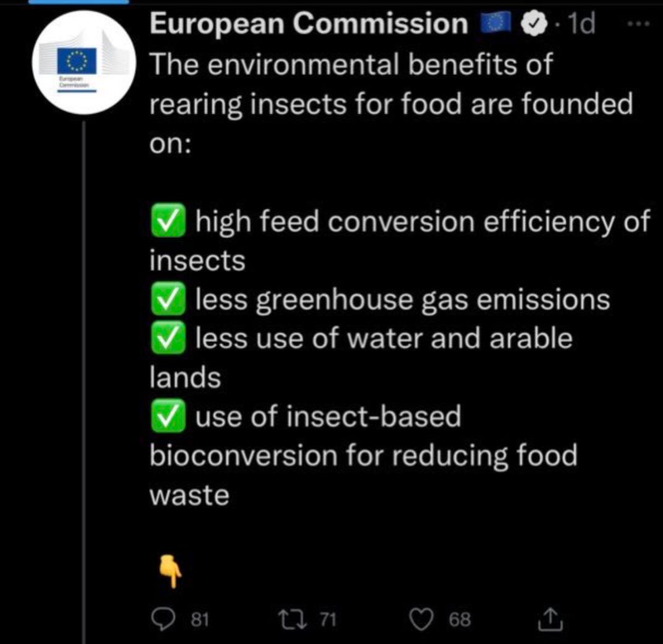Click the share upload icon
This screenshot has width=663, height=644.
[x=549, y=618]
